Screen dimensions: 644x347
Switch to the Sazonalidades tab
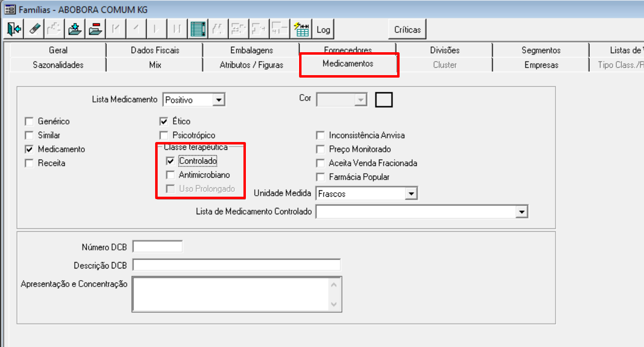(x=58, y=65)
